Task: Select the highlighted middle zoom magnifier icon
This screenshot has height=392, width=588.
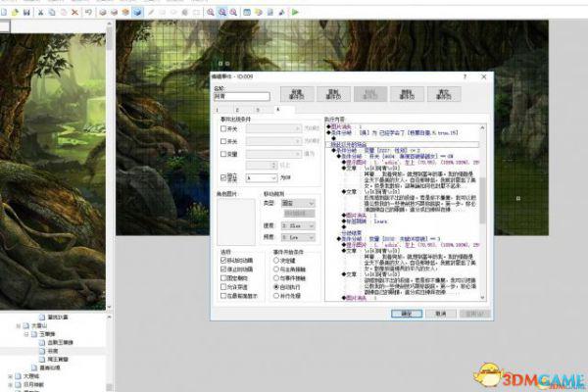Action: click(x=222, y=13)
